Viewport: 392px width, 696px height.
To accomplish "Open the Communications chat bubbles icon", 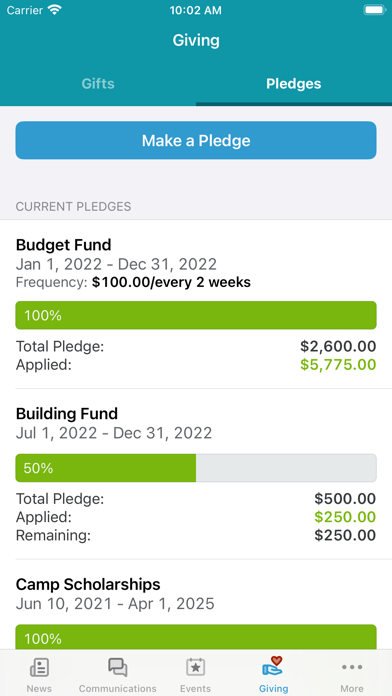I will point(118,667).
